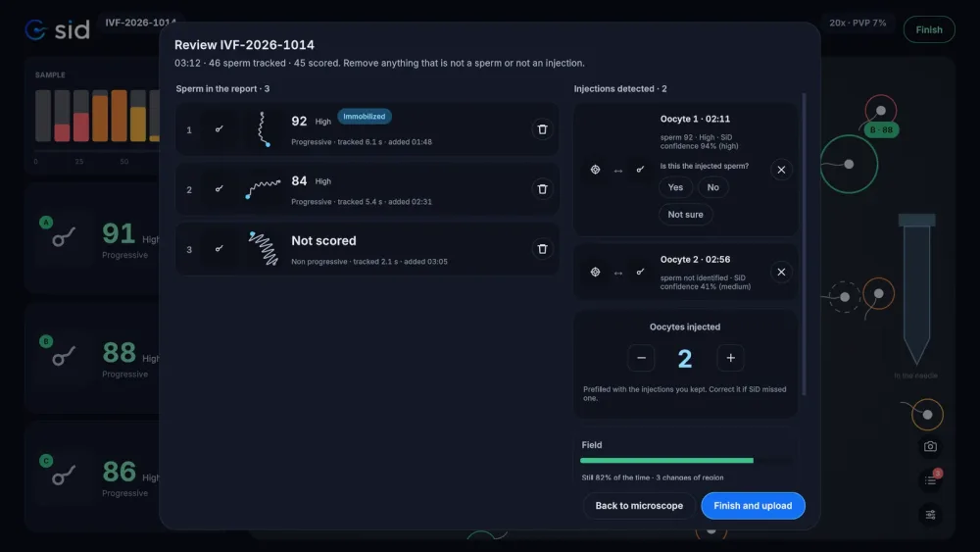
Task: Delete sperm 84 from the report
Action: pos(542,189)
